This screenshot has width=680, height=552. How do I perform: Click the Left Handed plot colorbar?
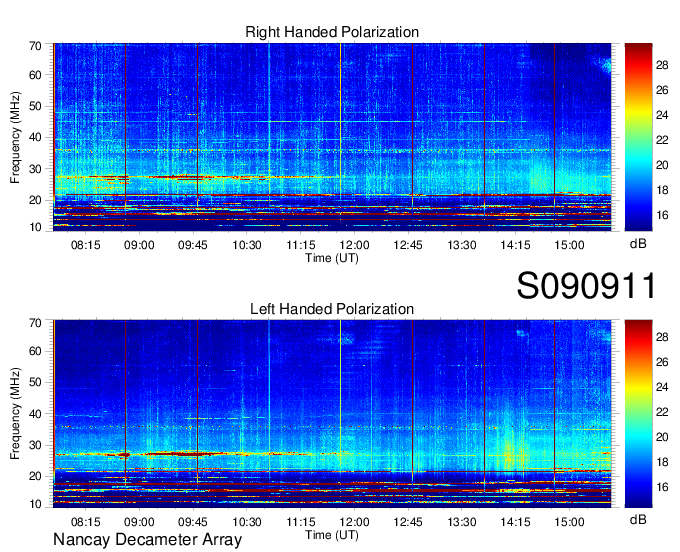(x=638, y=414)
